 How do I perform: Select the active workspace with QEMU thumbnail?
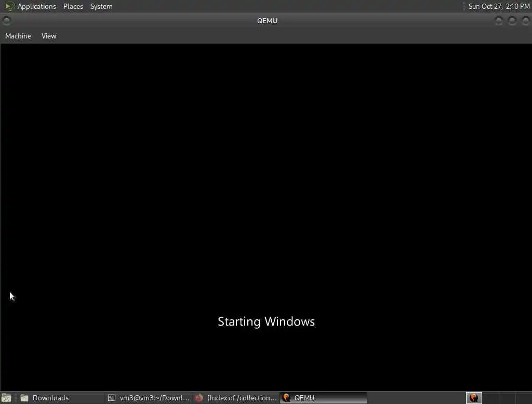pyautogui.click(x=474, y=398)
